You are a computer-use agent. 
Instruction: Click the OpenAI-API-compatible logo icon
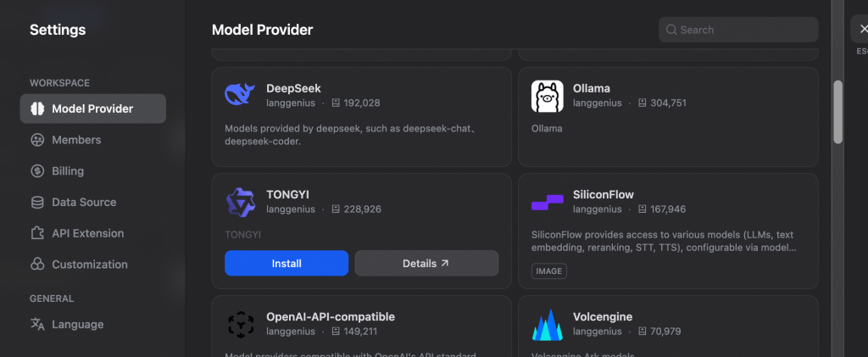pyautogui.click(x=240, y=325)
